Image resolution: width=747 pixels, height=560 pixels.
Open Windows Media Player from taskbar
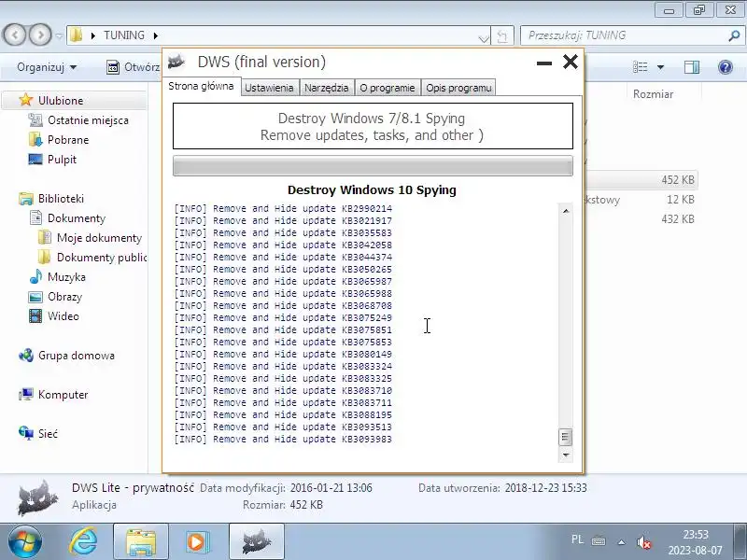click(x=196, y=542)
